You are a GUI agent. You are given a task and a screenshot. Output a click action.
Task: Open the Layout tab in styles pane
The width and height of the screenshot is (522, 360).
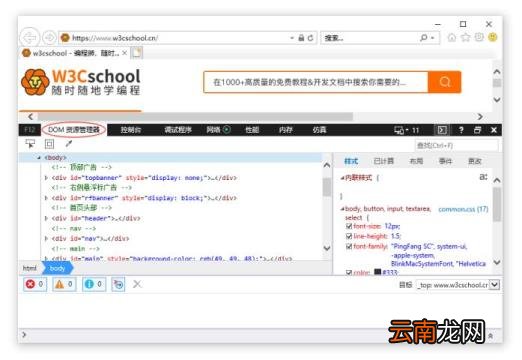[416, 161]
